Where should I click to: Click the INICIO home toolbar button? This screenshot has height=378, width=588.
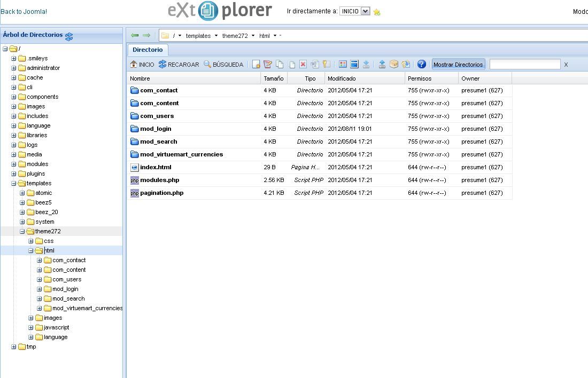[x=142, y=65]
